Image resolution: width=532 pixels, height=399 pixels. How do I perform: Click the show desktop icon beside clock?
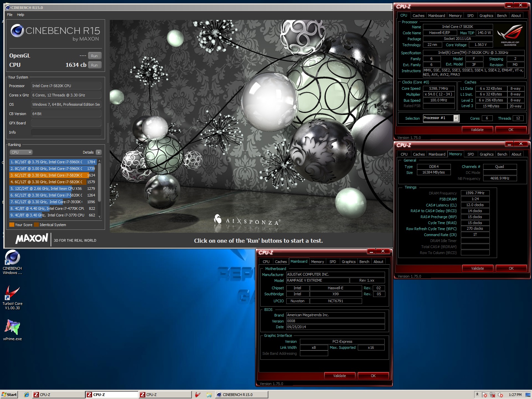coord(528,395)
